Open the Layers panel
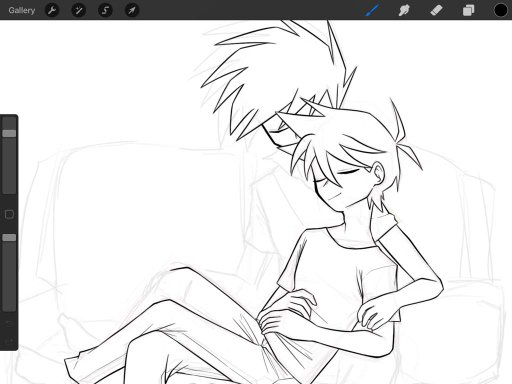The width and height of the screenshot is (512, 384). (468, 10)
